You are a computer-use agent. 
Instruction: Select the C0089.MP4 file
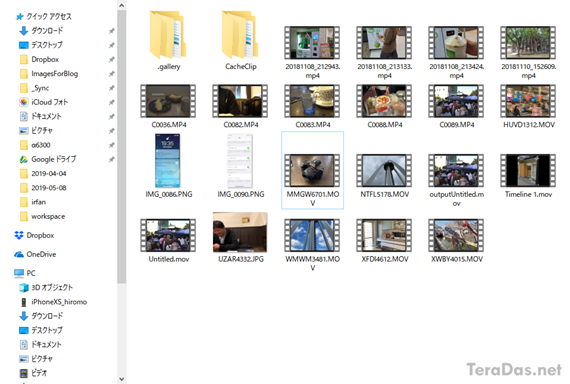[x=456, y=106]
